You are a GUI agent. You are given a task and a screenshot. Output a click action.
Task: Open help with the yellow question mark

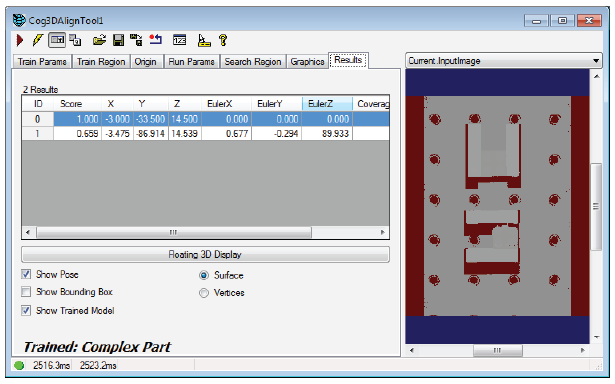pyautogui.click(x=223, y=40)
